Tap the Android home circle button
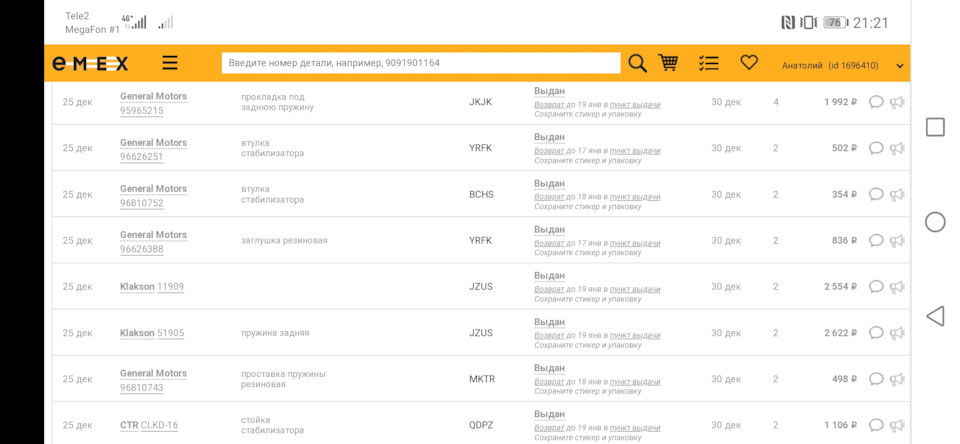The image size is (960, 444). click(935, 222)
